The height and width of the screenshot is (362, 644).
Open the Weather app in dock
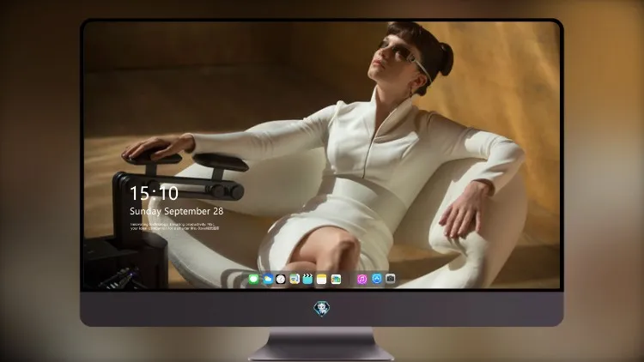coord(268,279)
